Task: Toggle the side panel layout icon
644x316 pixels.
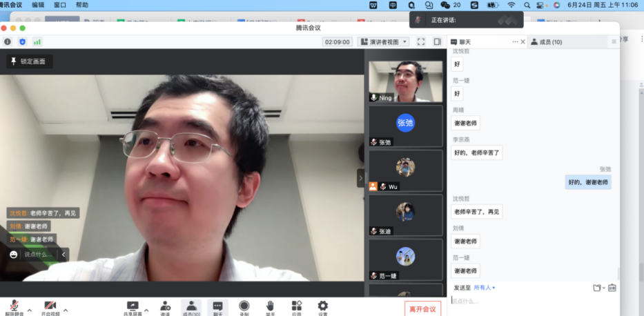Action: pos(437,41)
